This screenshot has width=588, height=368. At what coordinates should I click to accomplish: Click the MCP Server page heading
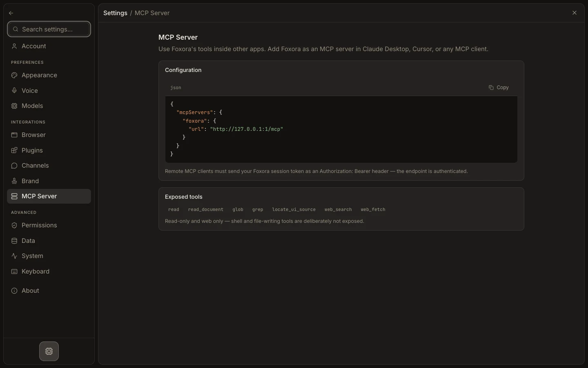point(178,37)
